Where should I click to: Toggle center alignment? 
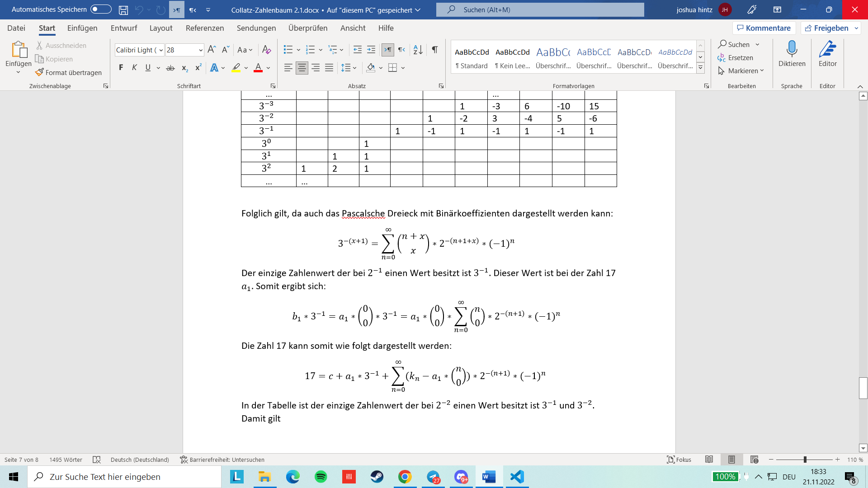click(x=302, y=68)
